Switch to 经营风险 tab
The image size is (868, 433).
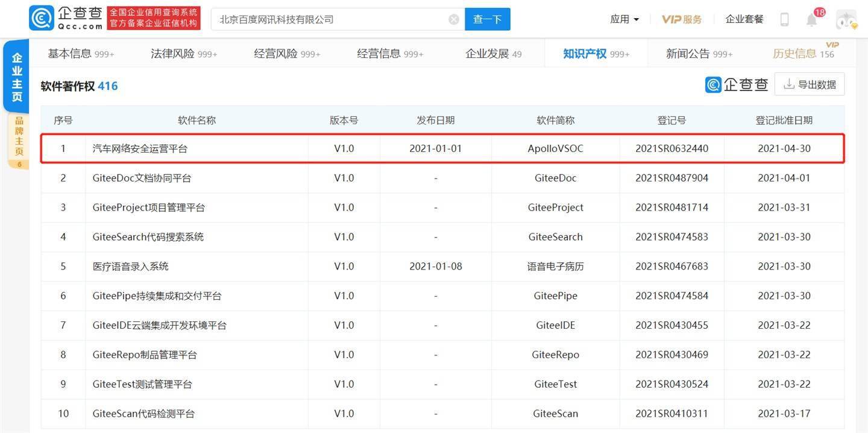[x=287, y=54]
